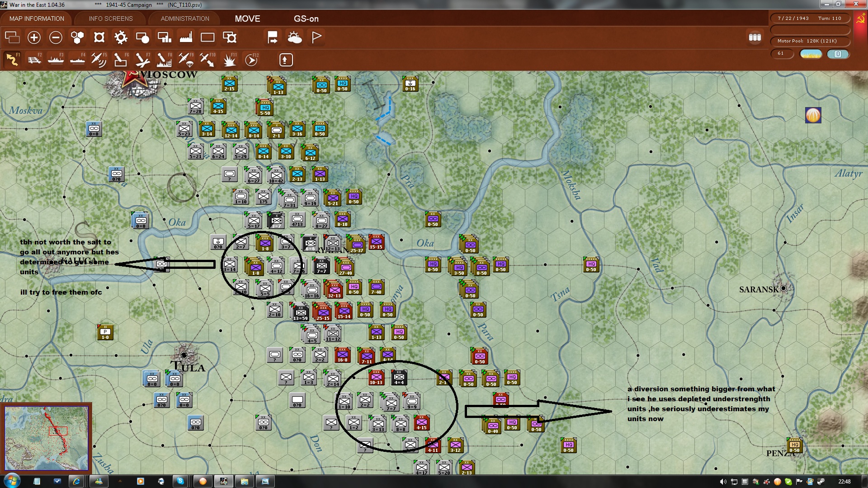
Task: Select the F7 bomb airfield mode
Action: 142,60
